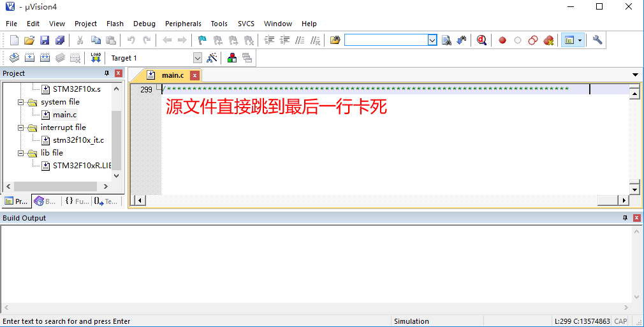Translate the current file
This screenshot has height=327, width=644.
pos(14,58)
